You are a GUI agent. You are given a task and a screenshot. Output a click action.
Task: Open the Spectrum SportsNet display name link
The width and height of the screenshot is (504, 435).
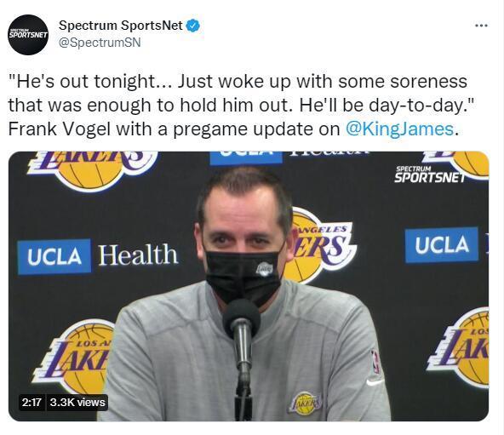121,26
